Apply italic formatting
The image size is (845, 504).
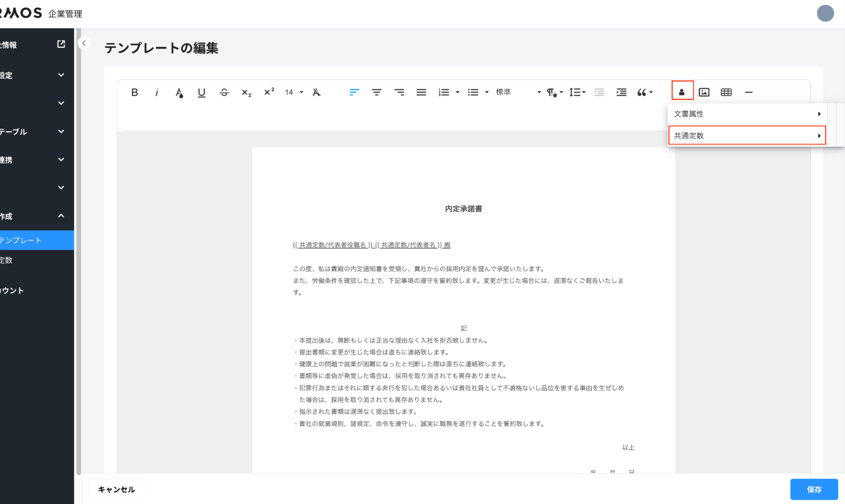157,92
